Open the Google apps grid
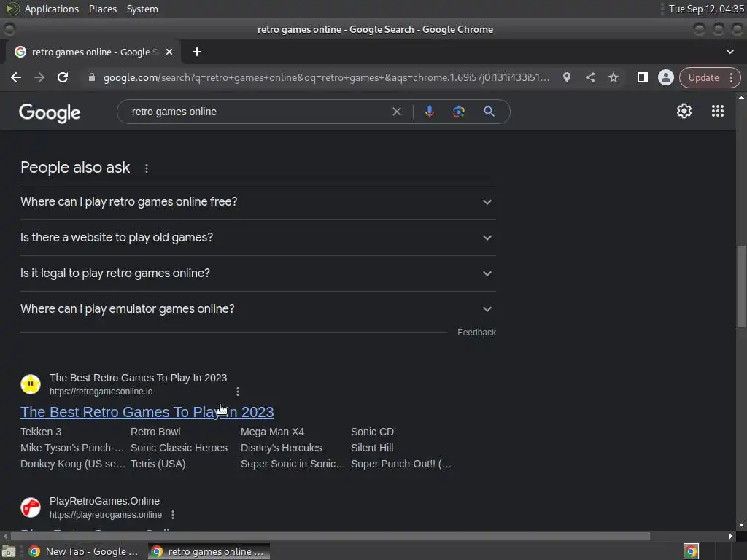 [x=718, y=111]
